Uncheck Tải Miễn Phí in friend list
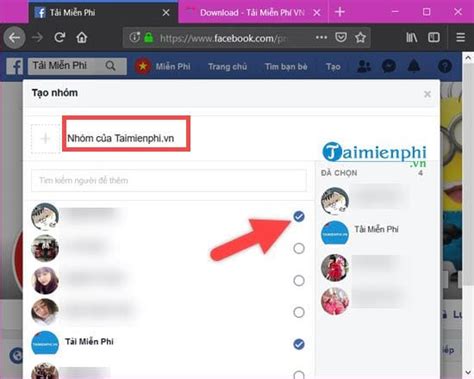The width and height of the screenshot is (474, 379). (x=299, y=344)
